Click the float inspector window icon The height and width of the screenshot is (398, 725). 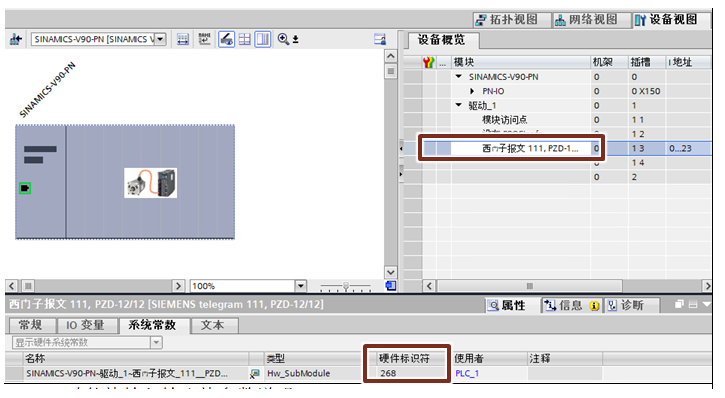click(x=679, y=304)
